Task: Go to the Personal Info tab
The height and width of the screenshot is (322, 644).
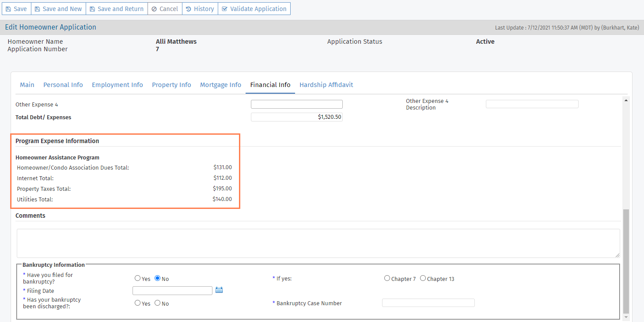Action: (x=63, y=85)
